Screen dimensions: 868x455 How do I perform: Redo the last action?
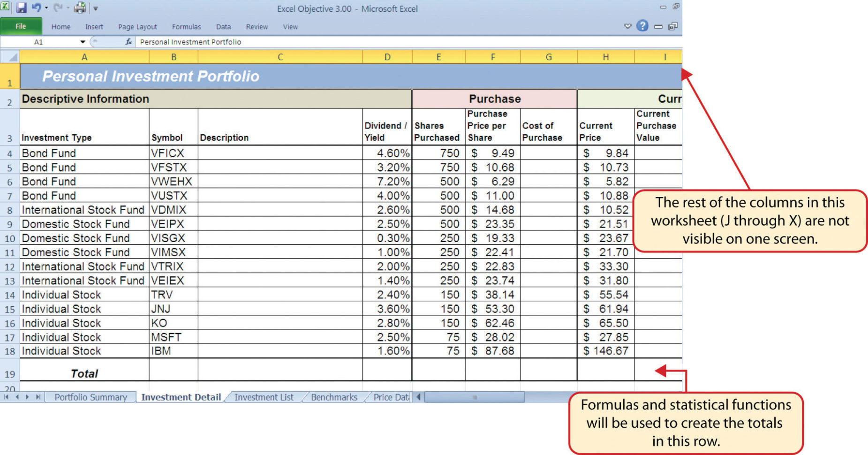click(x=58, y=7)
